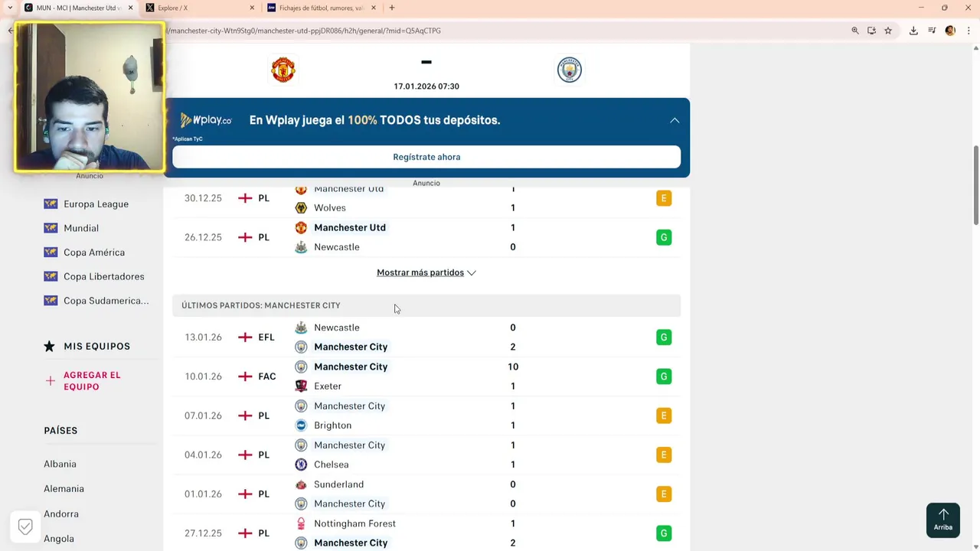This screenshot has width=980, height=551.
Task: Click the FAC competition label
Action: point(267,377)
